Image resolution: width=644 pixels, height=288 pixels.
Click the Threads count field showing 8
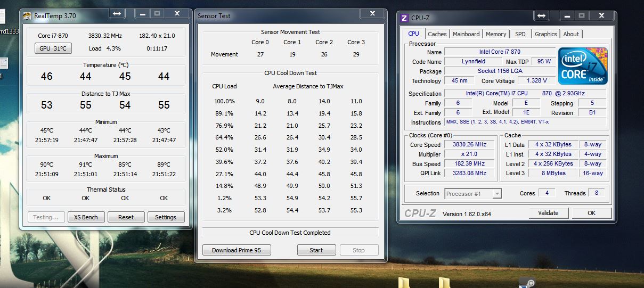[x=597, y=193]
